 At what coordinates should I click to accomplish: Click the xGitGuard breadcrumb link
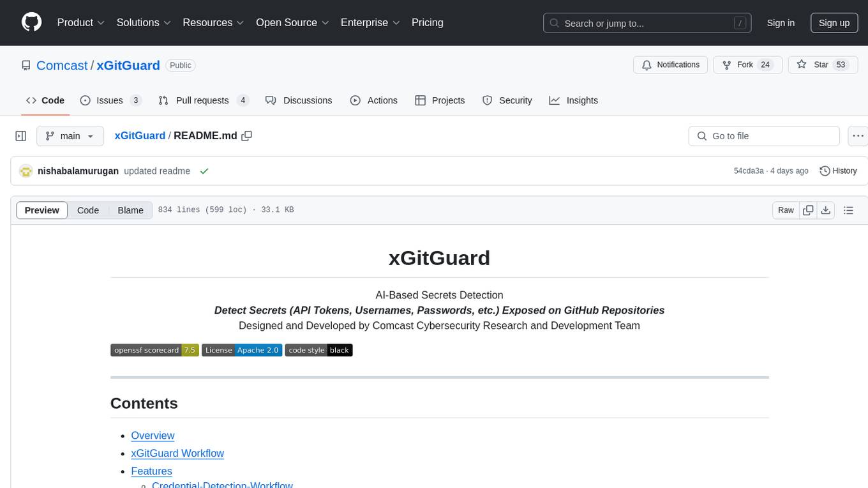click(140, 135)
